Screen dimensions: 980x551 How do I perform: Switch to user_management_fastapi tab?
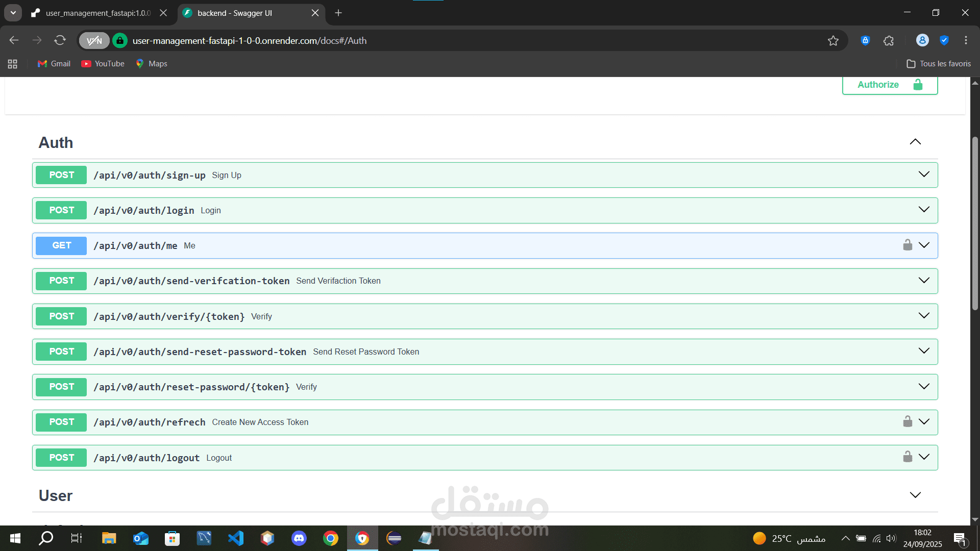(97, 13)
